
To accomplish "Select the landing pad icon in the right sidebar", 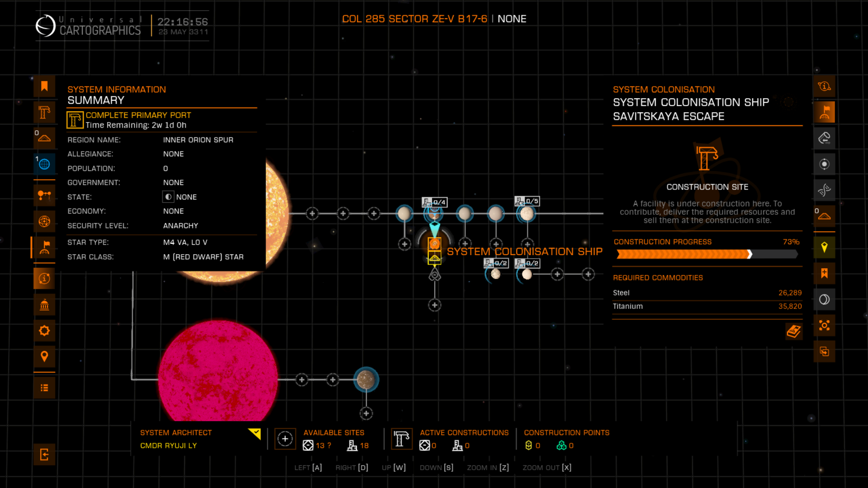I will [x=824, y=216].
